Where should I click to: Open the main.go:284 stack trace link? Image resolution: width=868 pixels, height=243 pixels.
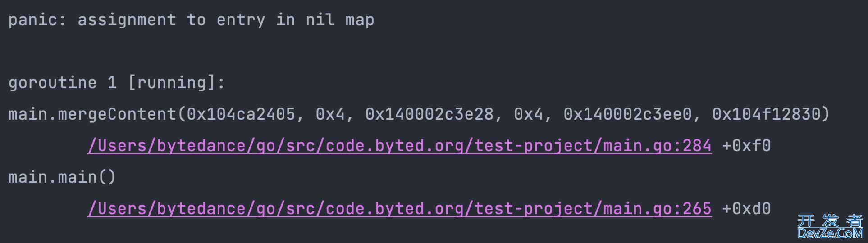(399, 146)
